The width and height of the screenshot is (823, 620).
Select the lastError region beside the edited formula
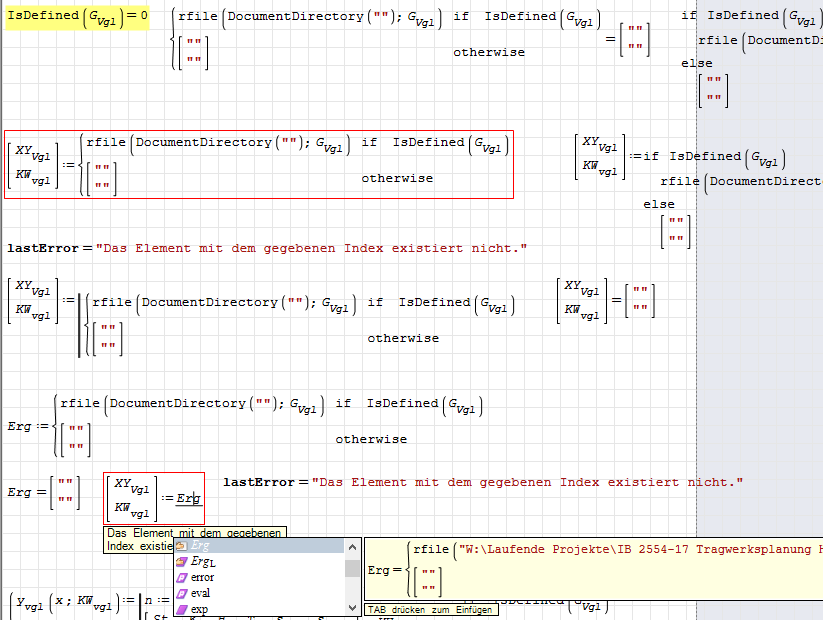[483, 482]
